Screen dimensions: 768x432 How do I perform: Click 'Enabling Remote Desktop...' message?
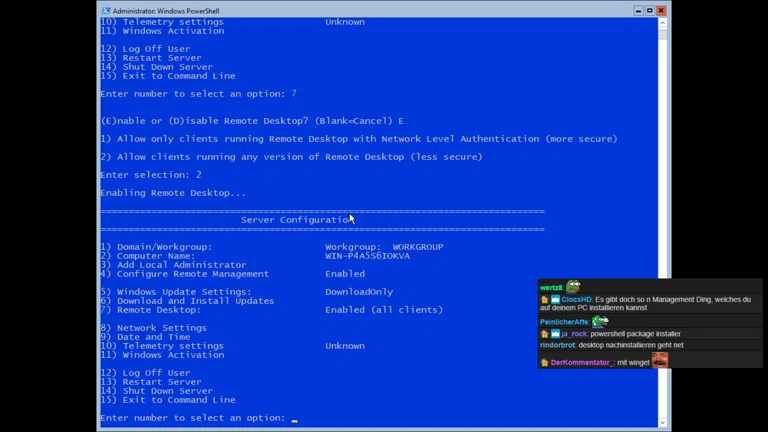(x=173, y=193)
